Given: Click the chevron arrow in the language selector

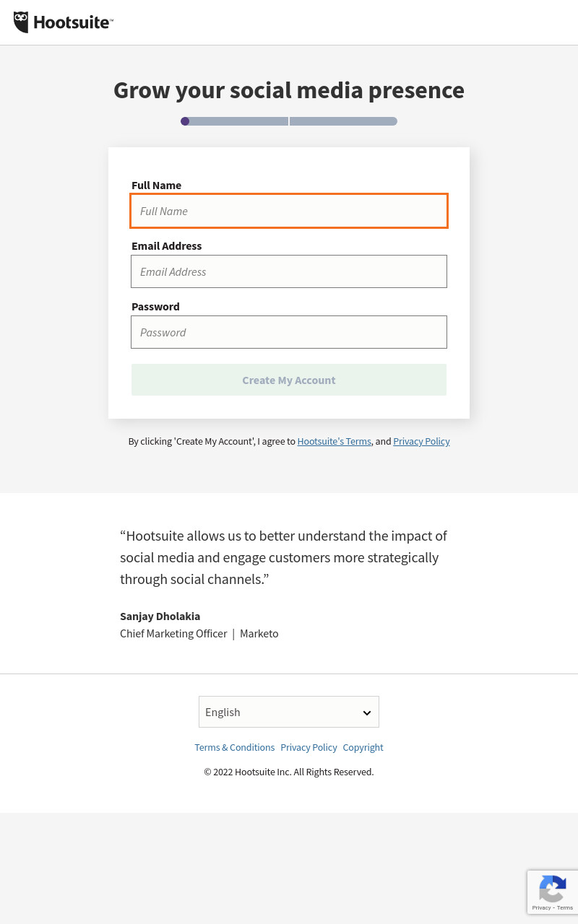Looking at the screenshot, I should (x=367, y=713).
